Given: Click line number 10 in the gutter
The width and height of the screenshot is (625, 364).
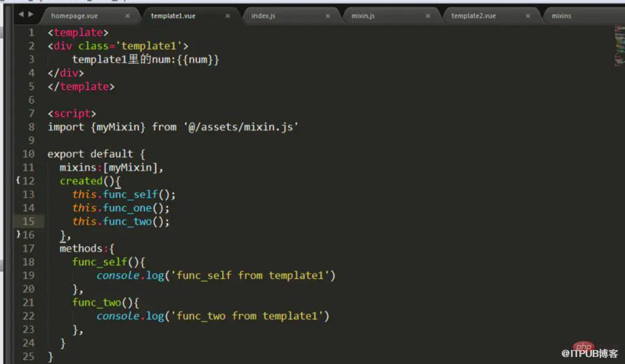Looking at the screenshot, I should [28, 154].
